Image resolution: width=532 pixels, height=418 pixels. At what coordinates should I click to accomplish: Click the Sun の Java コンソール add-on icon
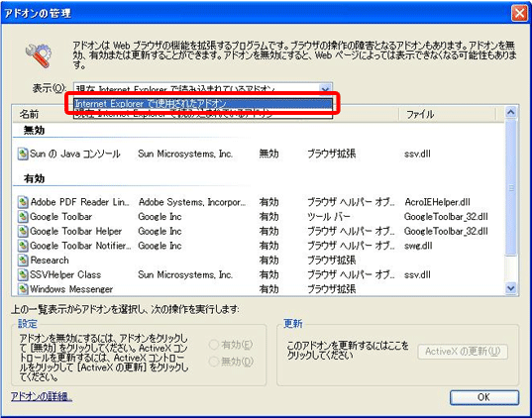pyautogui.click(x=23, y=155)
